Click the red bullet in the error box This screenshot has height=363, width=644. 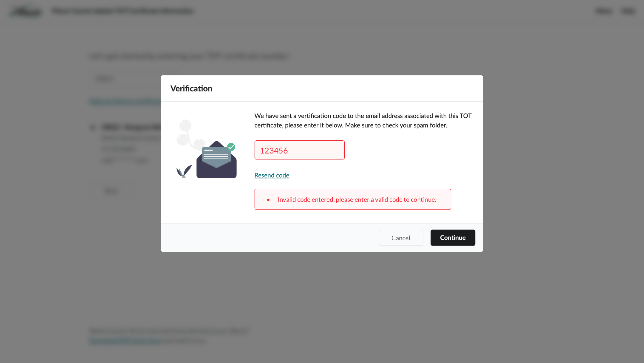tap(269, 199)
